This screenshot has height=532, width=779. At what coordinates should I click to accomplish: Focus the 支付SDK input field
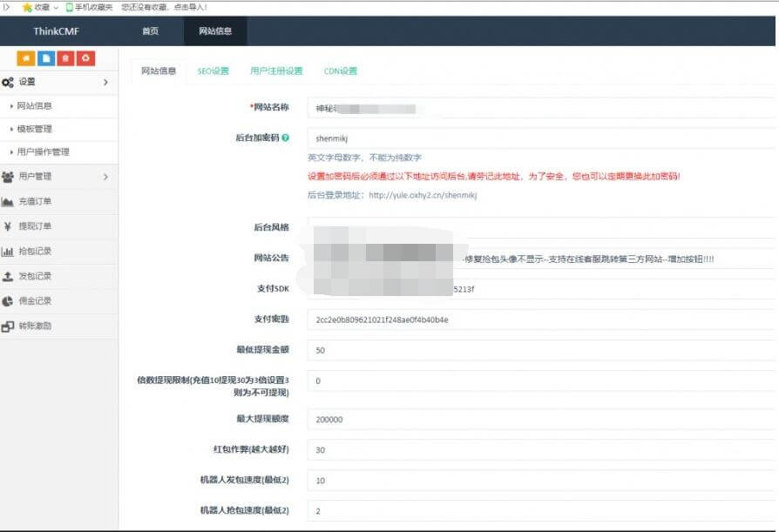point(541,289)
